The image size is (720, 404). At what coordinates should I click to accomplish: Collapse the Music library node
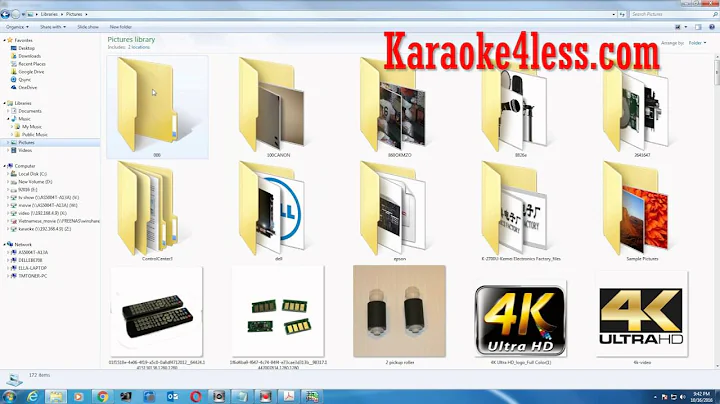pyautogui.click(x=8, y=119)
